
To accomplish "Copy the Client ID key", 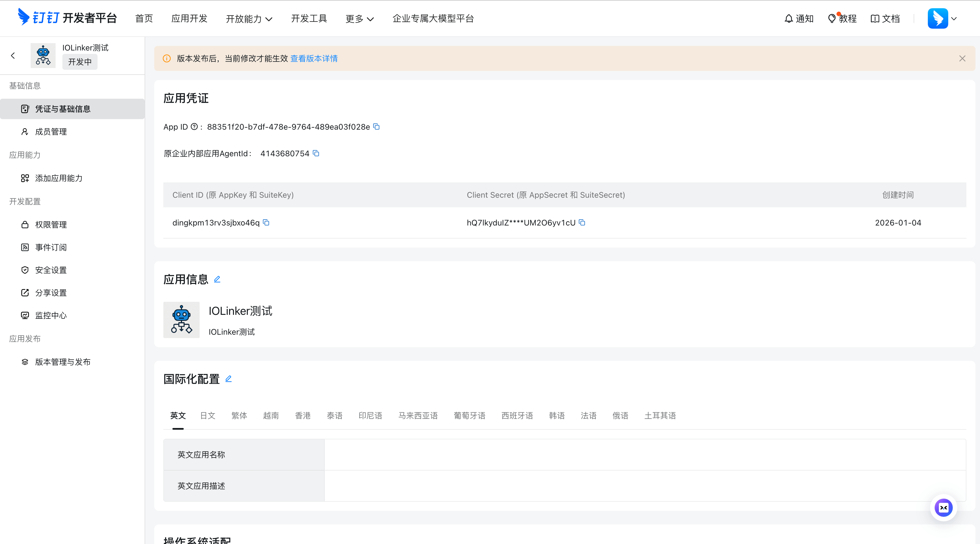I will pos(266,223).
